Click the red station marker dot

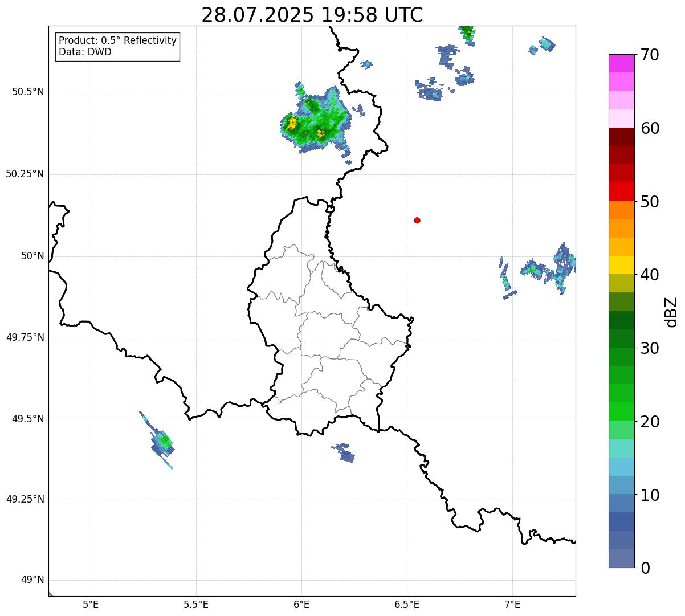417,220
